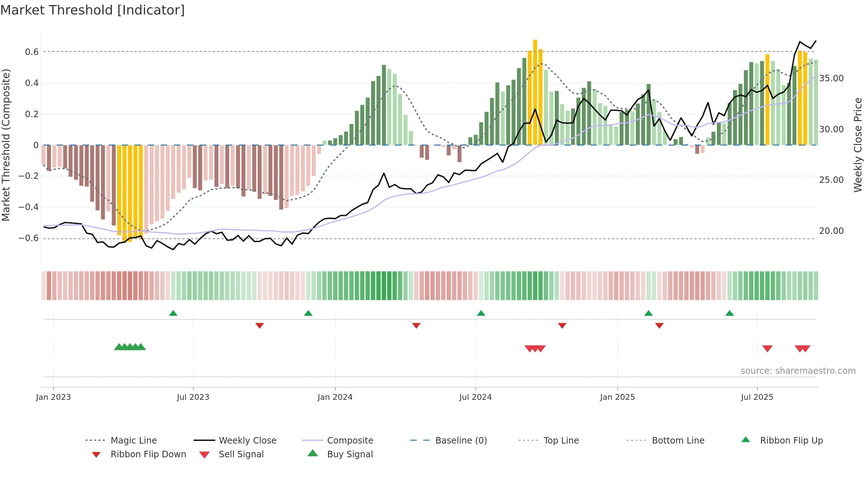Image resolution: width=868 pixels, height=488 pixels.
Task: Click the single yellow bar just after Jul 2025
Action: pos(767,100)
